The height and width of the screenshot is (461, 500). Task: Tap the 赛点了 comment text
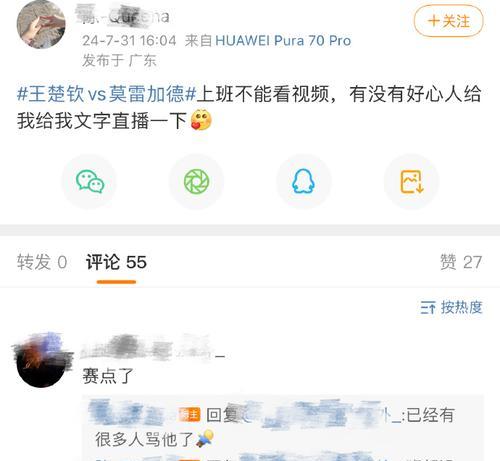(x=108, y=376)
